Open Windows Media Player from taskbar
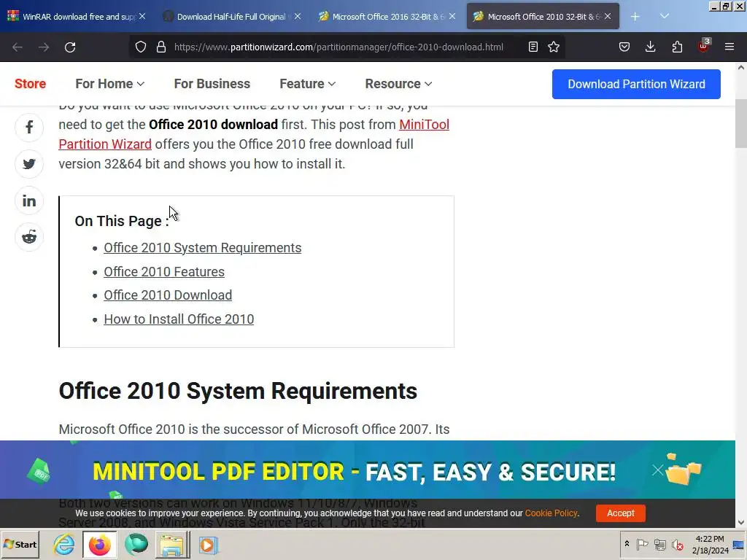This screenshot has height=560, width=747. click(x=208, y=545)
